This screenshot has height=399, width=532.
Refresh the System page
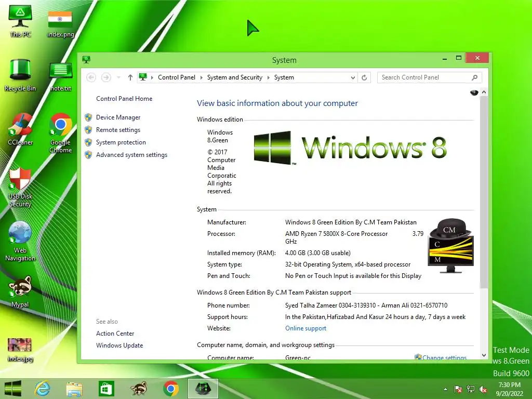[x=364, y=77]
